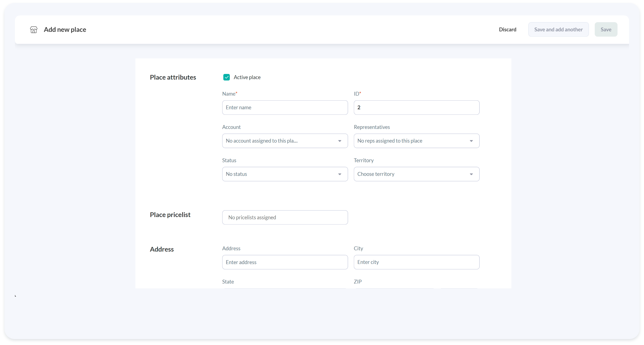Click the Discard button
The image size is (644, 345).
point(507,30)
